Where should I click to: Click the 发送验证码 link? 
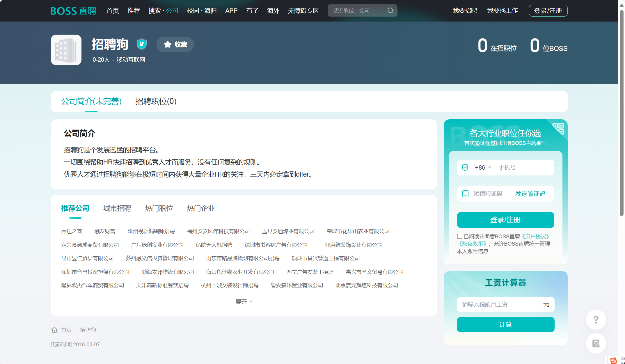(x=530, y=193)
